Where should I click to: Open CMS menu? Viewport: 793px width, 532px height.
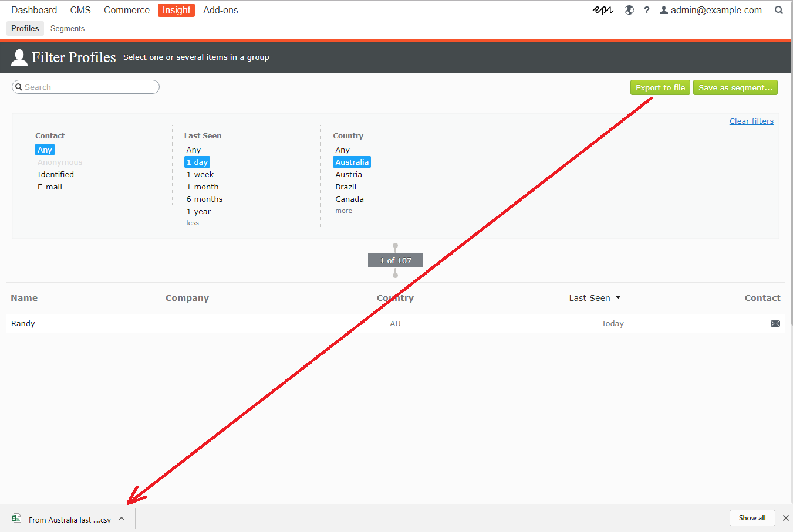[80, 10]
